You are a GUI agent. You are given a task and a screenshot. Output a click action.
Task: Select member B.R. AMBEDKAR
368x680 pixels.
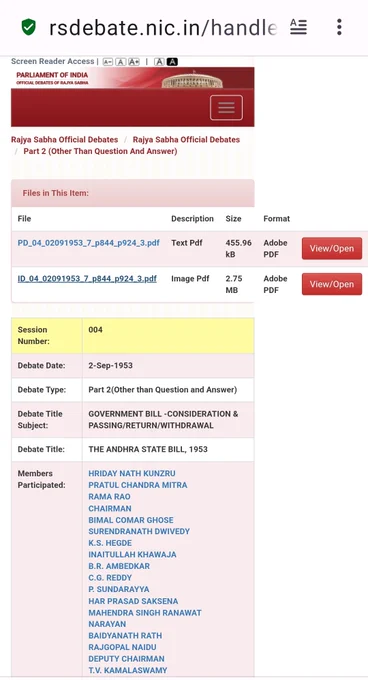click(119, 566)
